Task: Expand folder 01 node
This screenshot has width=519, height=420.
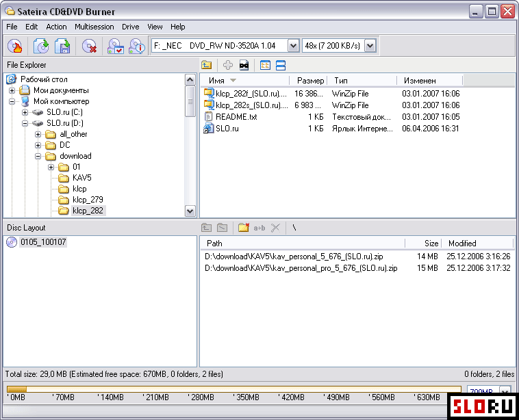Action: click(x=51, y=167)
